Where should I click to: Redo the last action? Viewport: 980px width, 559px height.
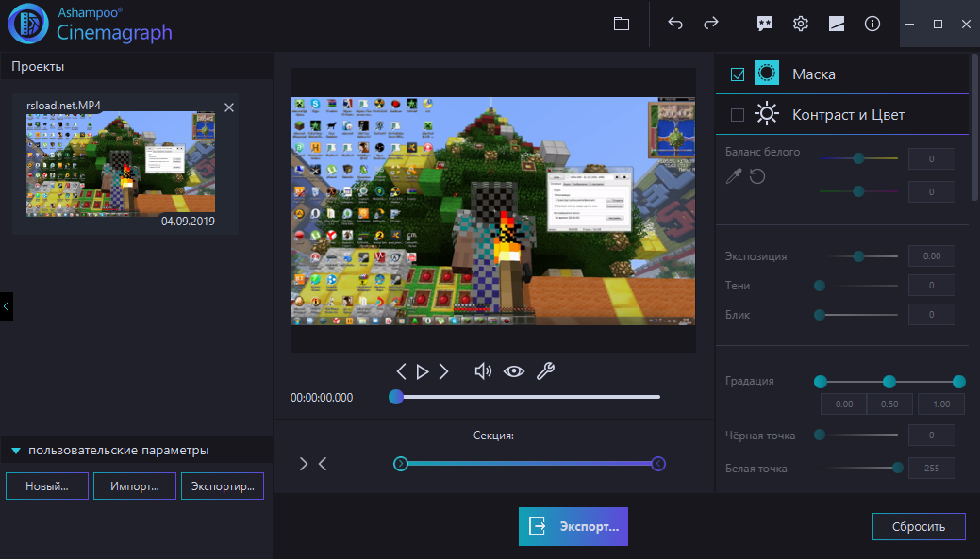click(710, 24)
